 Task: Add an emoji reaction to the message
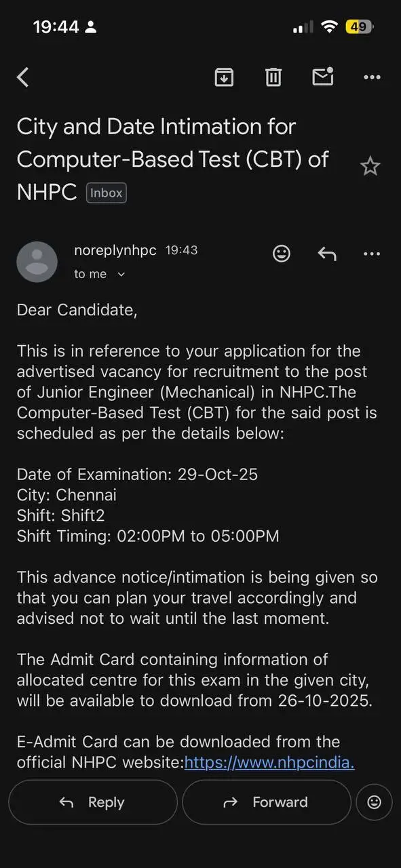click(282, 254)
